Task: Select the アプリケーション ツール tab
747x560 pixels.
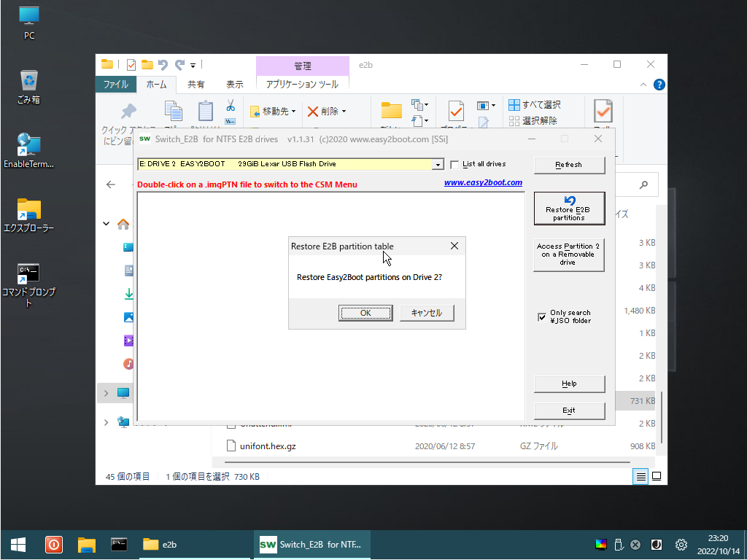Action: tap(302, 85)
